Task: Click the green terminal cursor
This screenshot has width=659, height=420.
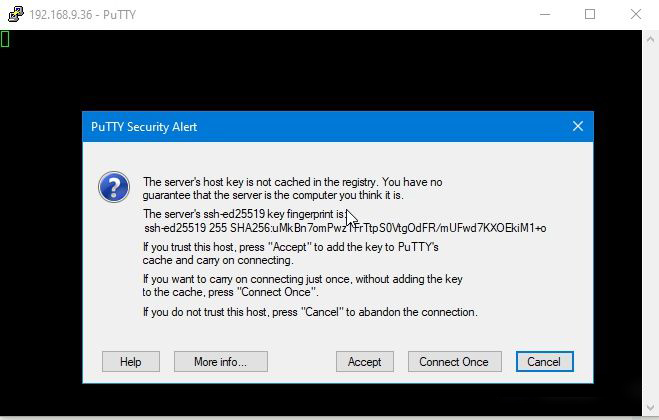Action: click(5, 39)
